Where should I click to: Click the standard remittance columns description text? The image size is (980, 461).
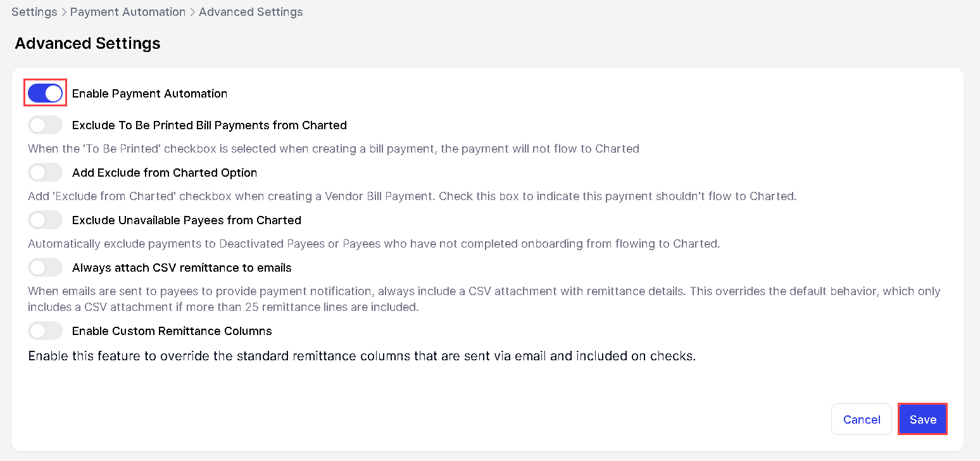tap(361, 356)
